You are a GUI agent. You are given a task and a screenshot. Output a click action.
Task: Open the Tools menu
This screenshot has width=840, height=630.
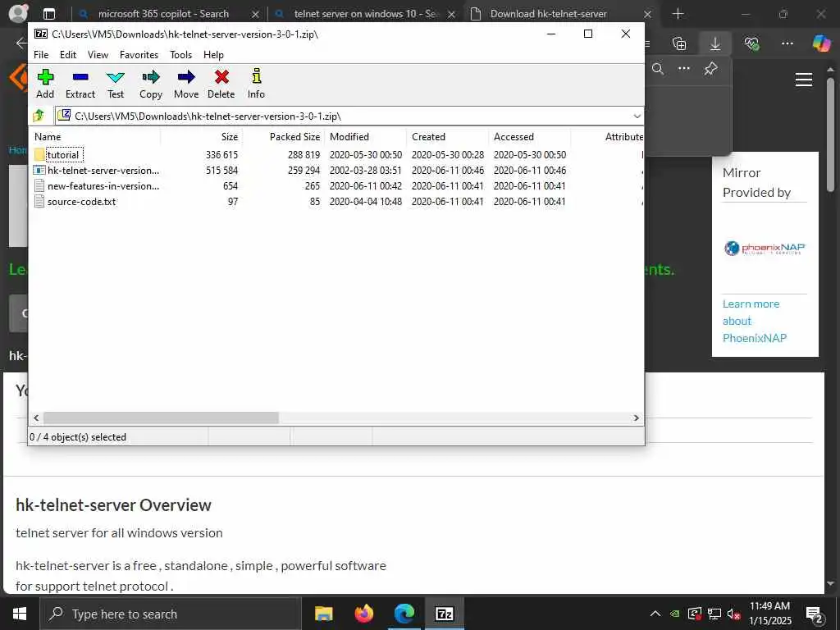(181, 55)
